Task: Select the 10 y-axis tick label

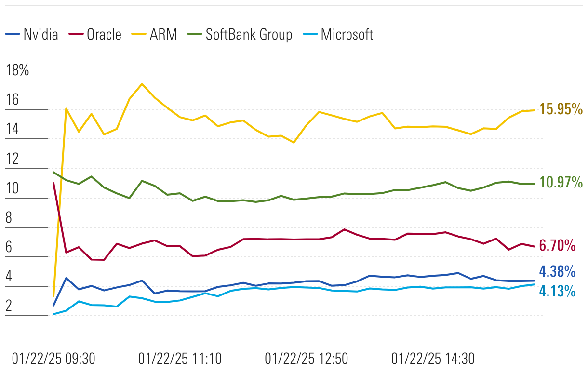Action: click(x=12, y=189)
